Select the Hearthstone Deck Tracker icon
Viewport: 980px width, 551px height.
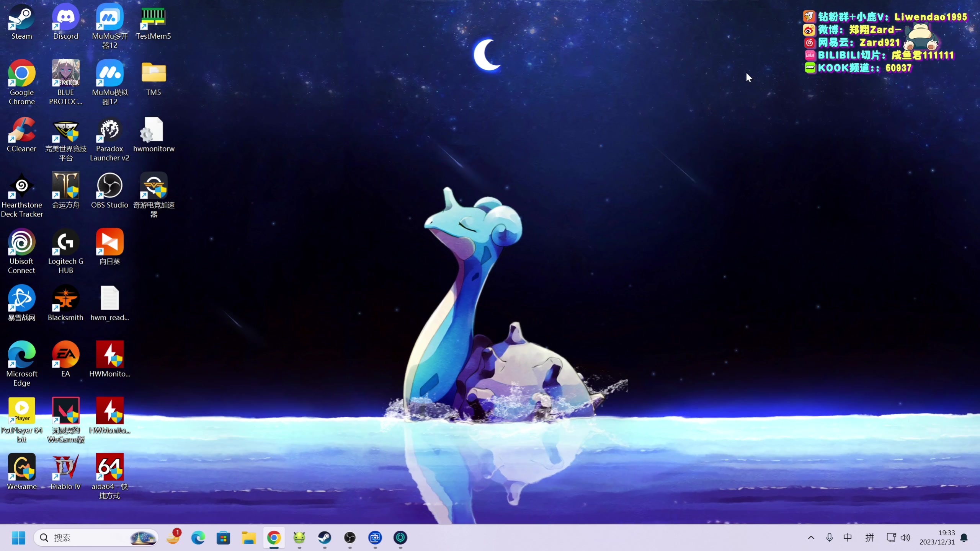[21, 186]
